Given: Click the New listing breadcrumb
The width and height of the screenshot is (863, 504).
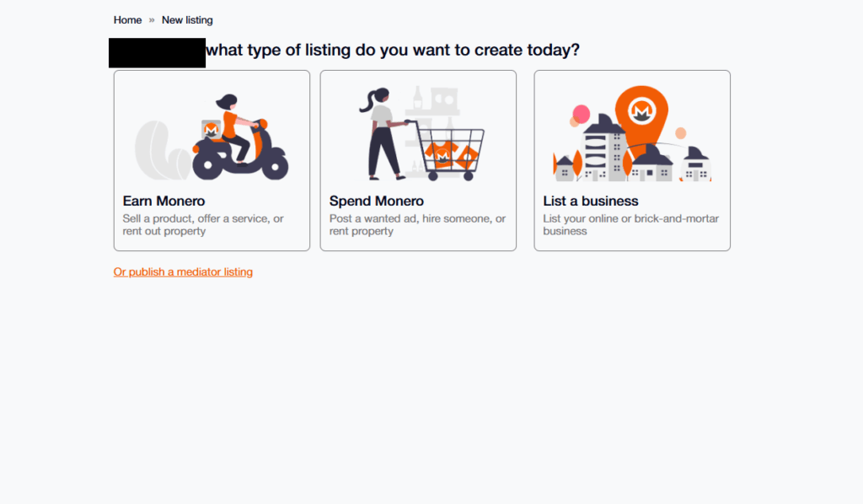Looking at the screenshot, I should coord(187,20).
